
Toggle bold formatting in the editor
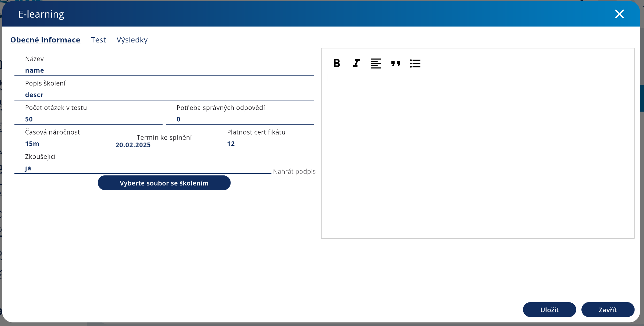[x=336, y=63]
